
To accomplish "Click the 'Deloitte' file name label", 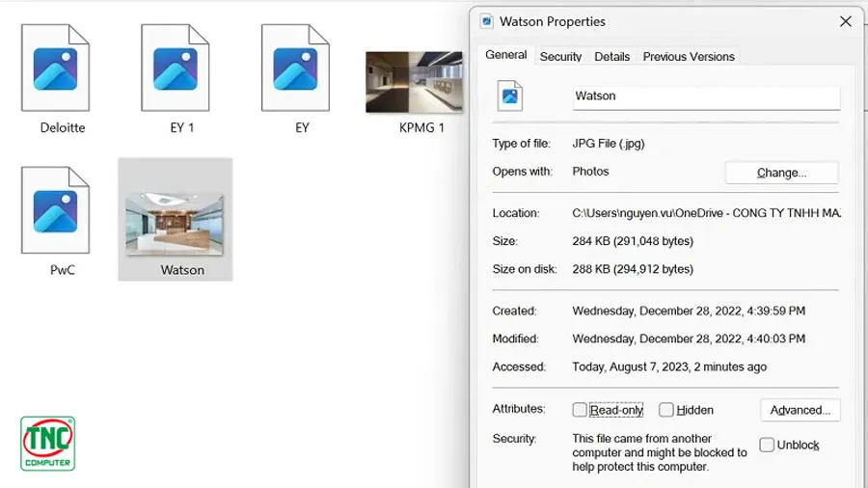I will coord(63,128).
